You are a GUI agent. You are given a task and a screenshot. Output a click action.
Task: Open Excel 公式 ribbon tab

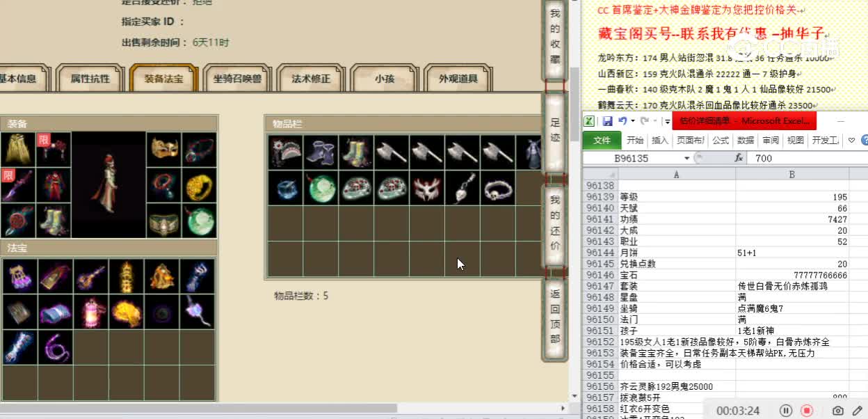pos(721,140)
